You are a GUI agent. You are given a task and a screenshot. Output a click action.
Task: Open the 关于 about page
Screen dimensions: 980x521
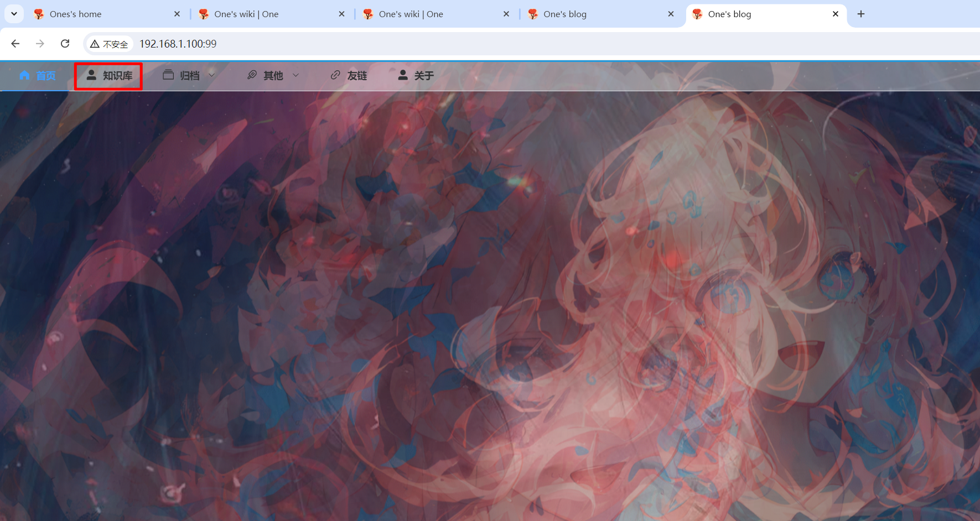click(416, 75)
